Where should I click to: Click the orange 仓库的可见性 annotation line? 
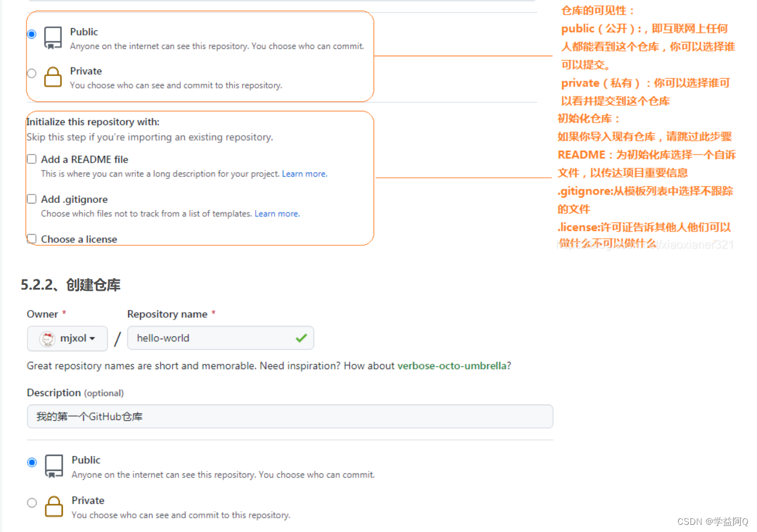pyautogui.click(x=598, y=10)
